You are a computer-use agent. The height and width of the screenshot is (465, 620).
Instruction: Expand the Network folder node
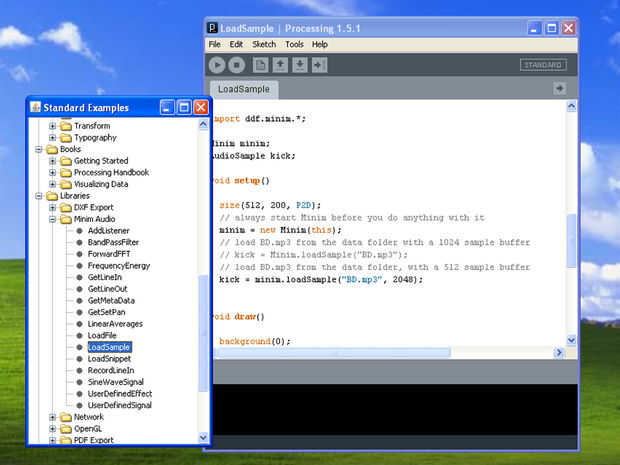(x=52, y=417)
